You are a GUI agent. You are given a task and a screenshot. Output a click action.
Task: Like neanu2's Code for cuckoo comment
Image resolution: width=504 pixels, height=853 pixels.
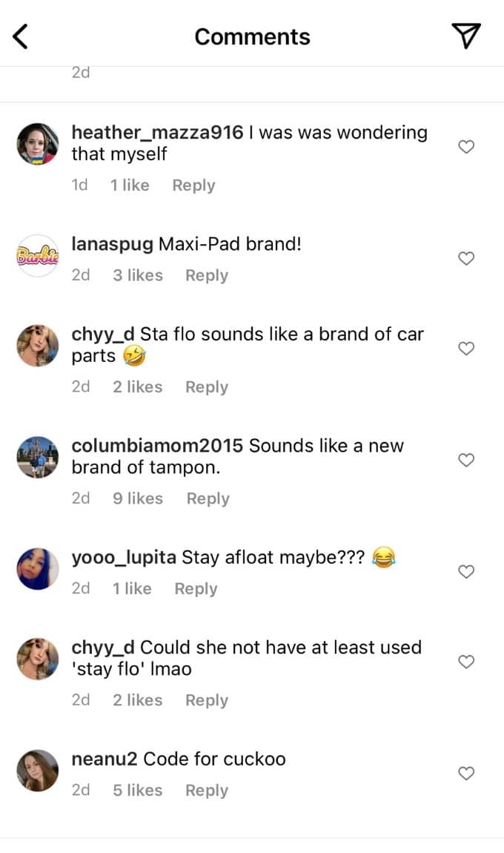(466, 773)
